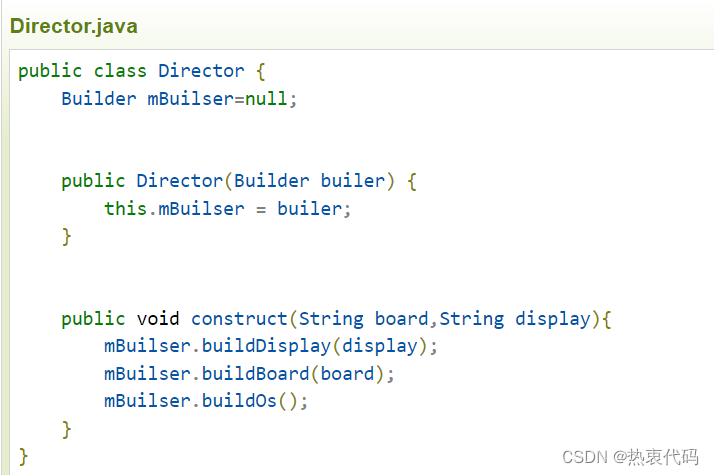The width and height of the screenshot is (714, 475).
Task: Click the 'void' keyword in construct method
Action: (x=158, y=319)
